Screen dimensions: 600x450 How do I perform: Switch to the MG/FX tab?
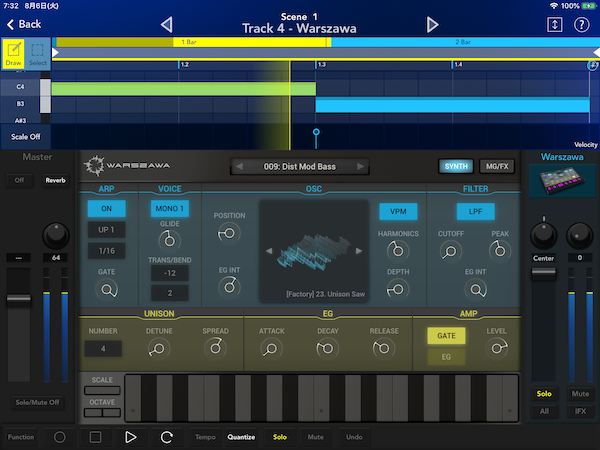click(497, 166)
